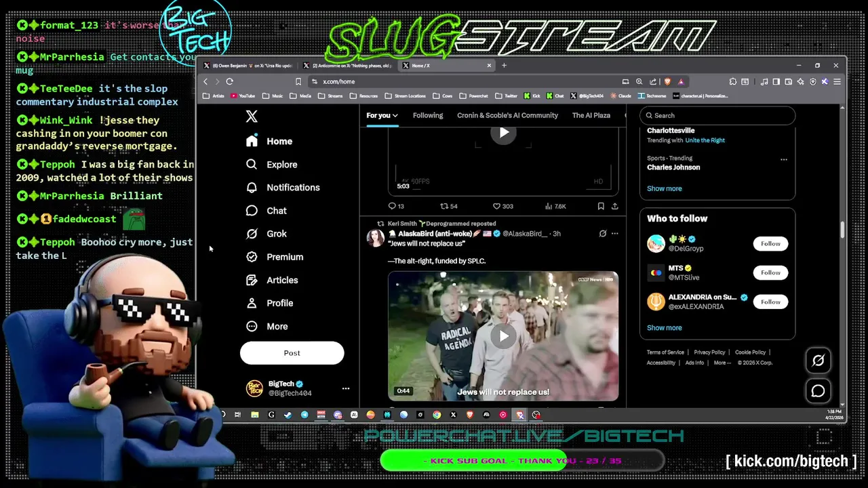868x488 pixels.
Task: Open floating Grok button at right
Action: click(818, 361)
